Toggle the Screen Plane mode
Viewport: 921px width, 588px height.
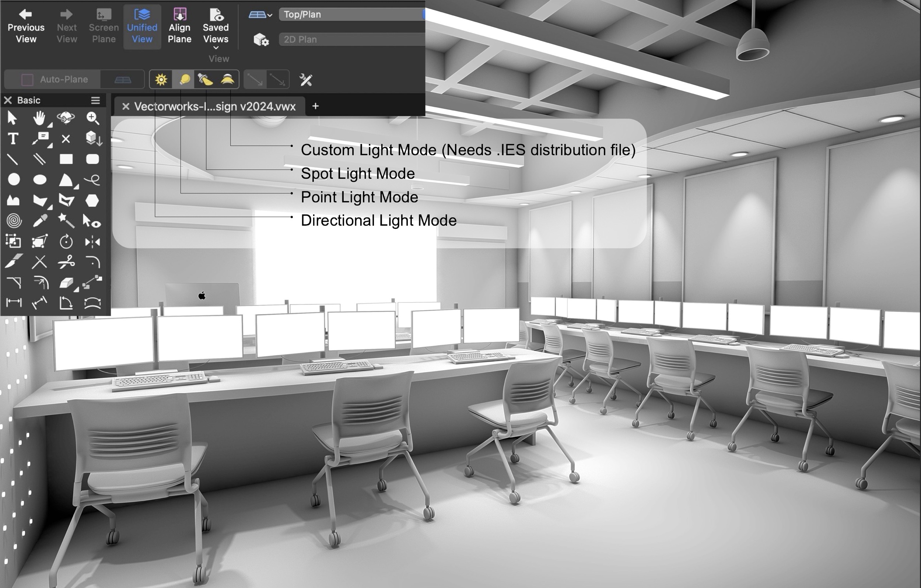pyautogui.click(x=103, y=27)
